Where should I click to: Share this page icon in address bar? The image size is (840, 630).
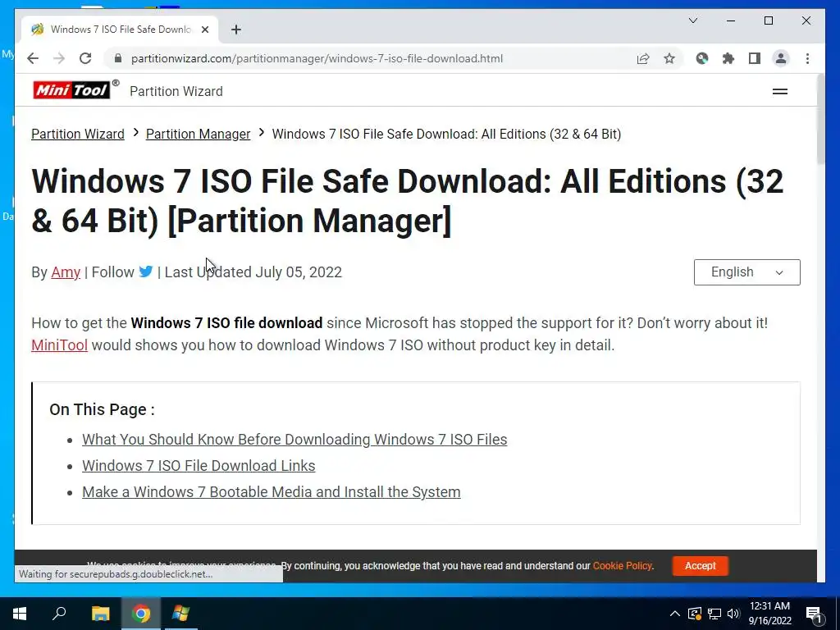(x=643, y=58)
